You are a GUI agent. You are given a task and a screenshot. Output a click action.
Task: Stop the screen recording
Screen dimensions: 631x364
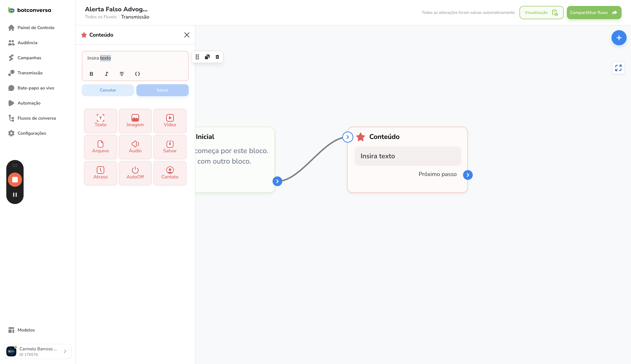[x=15, y=179]
